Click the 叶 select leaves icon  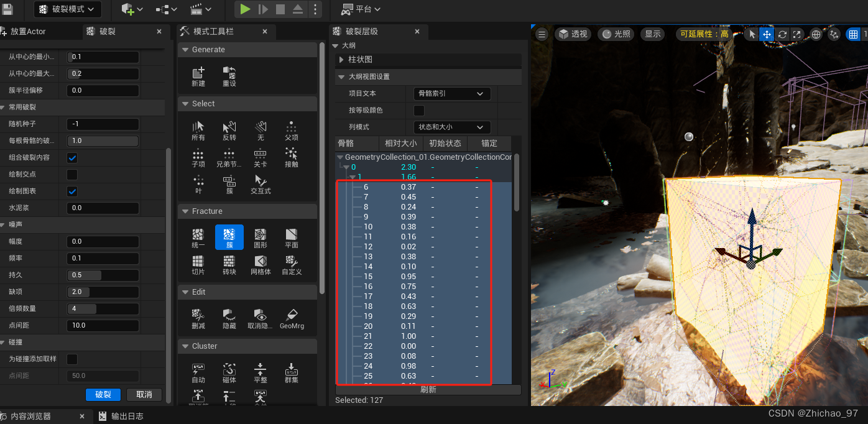(x=198, y=185)
